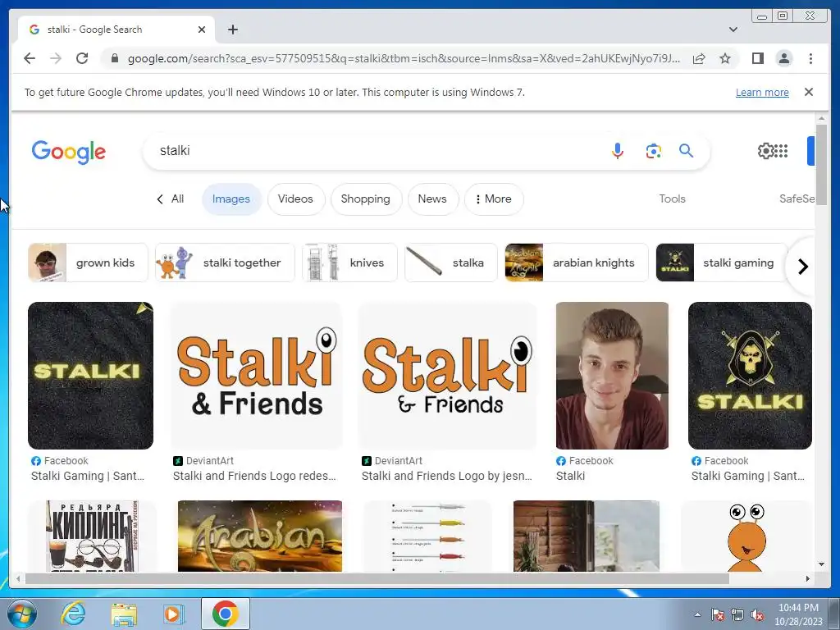This screenshot has height=630, width=840.
Task: Open the wooden cabin wall image result
Action: tap(586, 536)
